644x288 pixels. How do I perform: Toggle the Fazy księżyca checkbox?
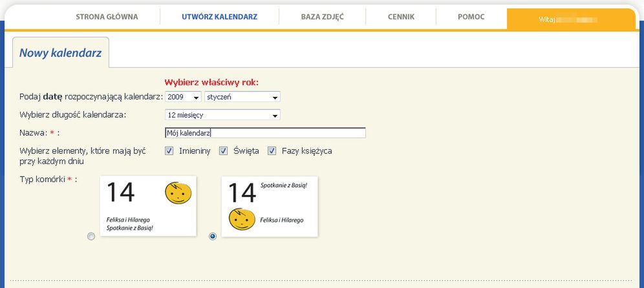click(x=272, y=151)
